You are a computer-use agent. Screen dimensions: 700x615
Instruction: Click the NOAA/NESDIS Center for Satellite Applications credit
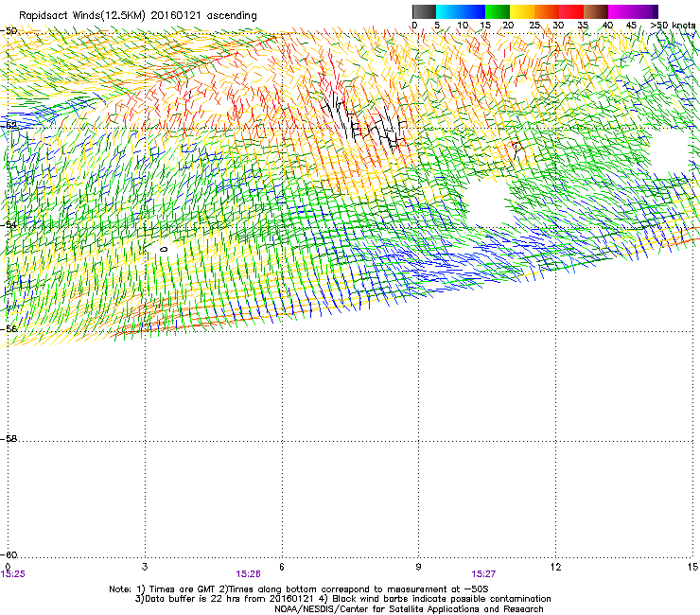[x=409, y=609]
